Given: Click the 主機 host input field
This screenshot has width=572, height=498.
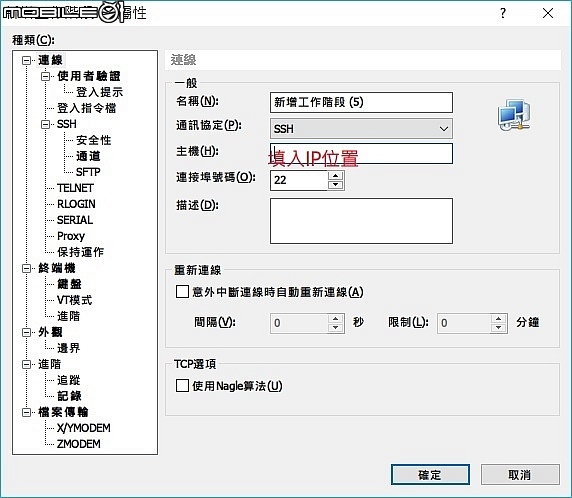Looking at the screenshot, I should point(361,153).
